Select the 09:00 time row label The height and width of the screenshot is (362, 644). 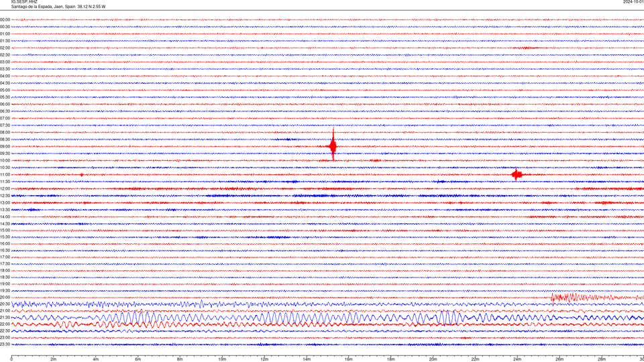point(5,147)
